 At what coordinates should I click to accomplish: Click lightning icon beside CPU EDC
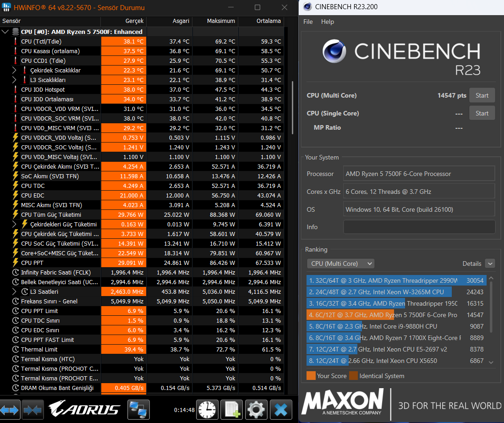point(15,195)
